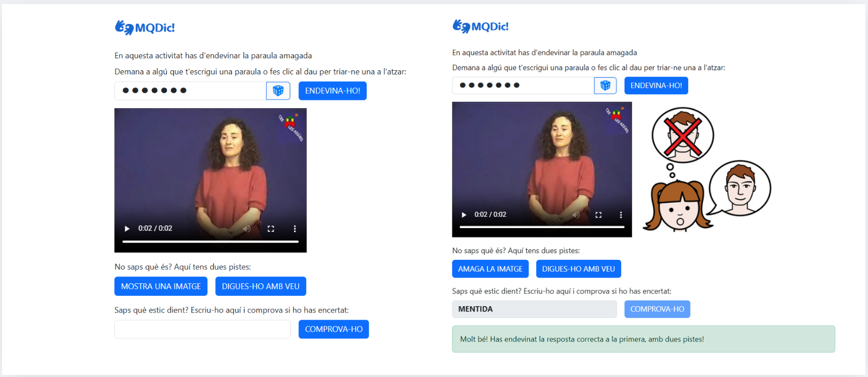Open fullscreen on the right video

pos(599,215)
